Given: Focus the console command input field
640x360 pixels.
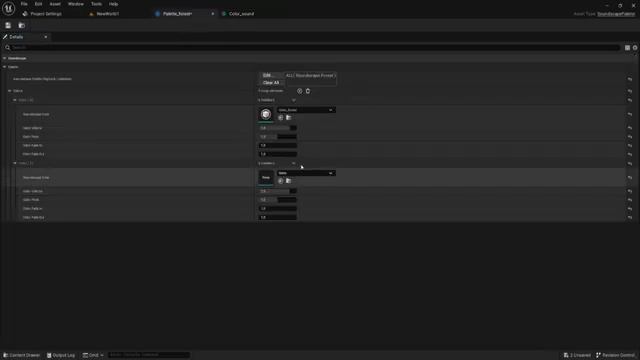Looking at the screenshot, I should 149,355.
